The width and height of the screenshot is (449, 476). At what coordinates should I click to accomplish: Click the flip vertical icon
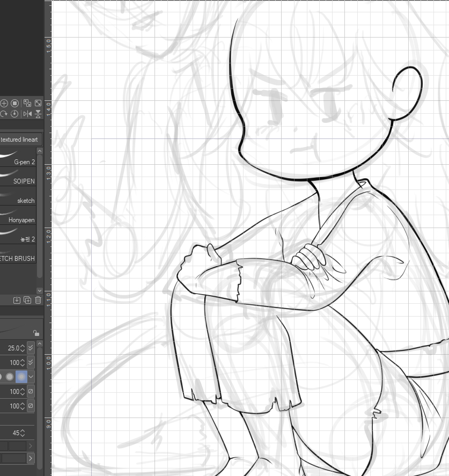click(38, 114)
